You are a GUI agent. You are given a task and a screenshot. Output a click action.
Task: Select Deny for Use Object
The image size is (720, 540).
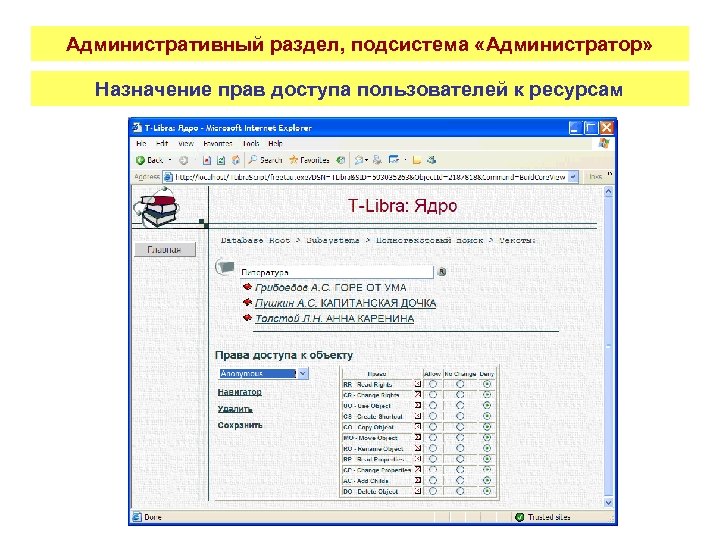(x=487, y=405)
